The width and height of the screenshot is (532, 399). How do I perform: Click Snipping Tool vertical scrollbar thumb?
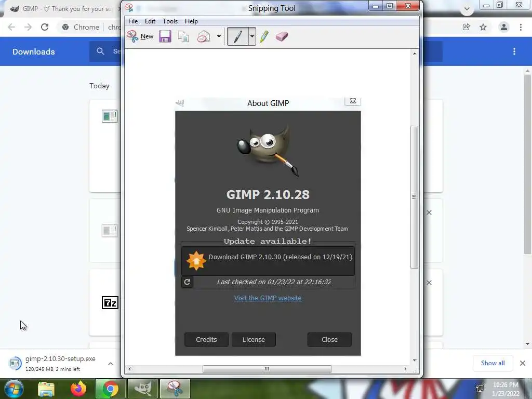click(414, 197)
